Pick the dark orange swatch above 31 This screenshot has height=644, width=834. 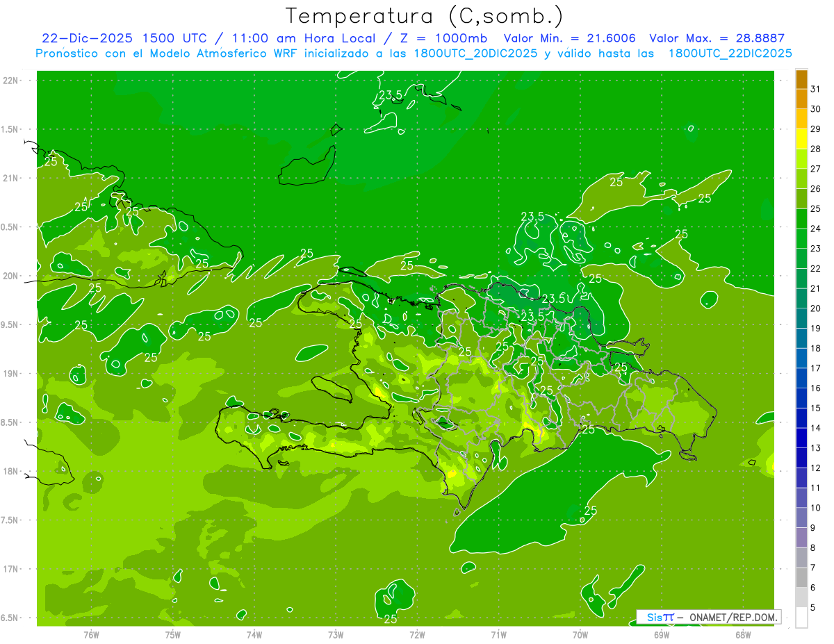pos(801,79)
